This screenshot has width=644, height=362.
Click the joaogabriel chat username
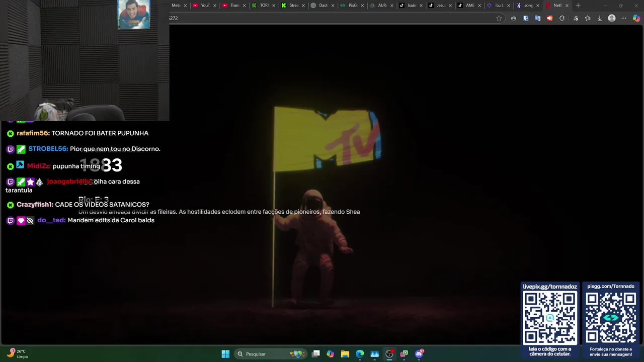pyautogui.click(x=69, y=182)
